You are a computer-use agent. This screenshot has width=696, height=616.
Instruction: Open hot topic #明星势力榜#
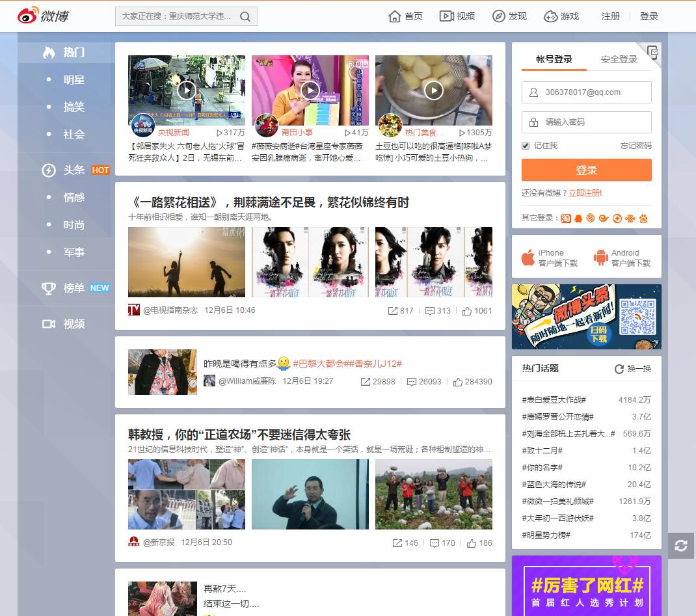pyautogui.click(x=546, y=535)
